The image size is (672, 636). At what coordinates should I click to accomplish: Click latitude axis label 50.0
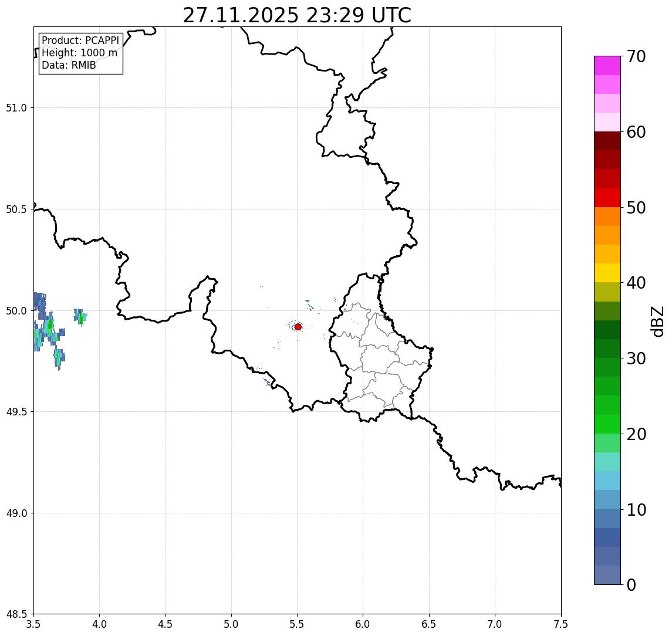click(16, 311)
